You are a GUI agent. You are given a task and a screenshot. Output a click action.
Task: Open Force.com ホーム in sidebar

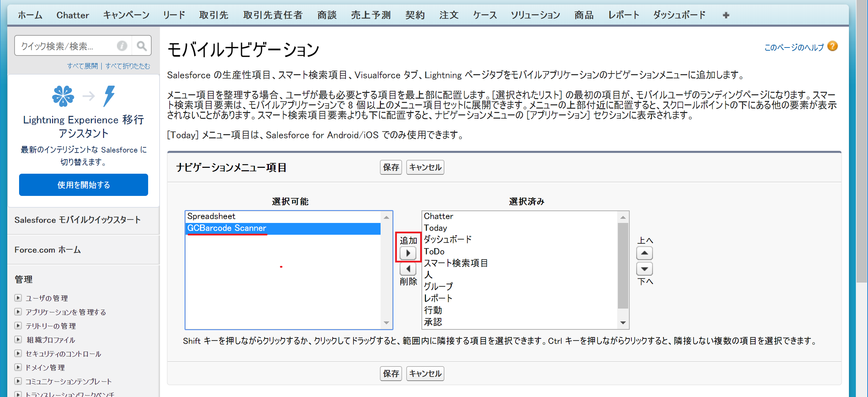(48, 250)
